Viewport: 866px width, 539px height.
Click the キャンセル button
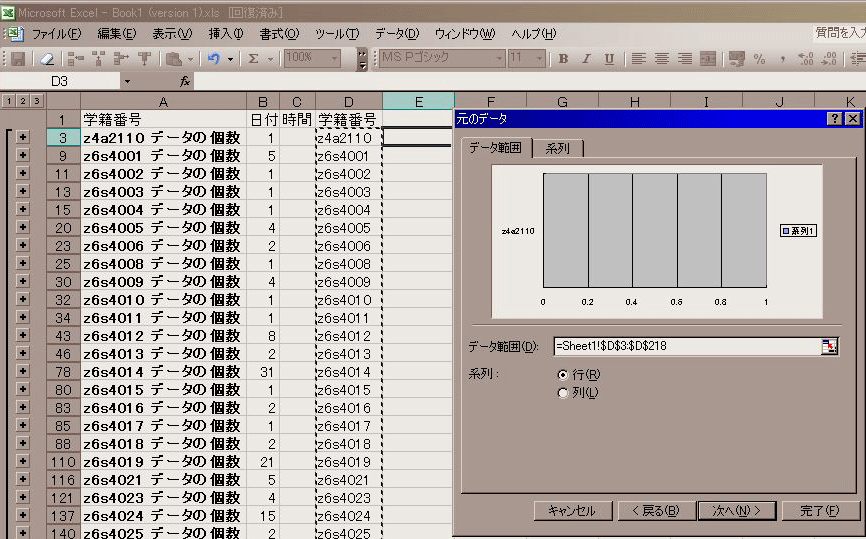tap(571, 510)
